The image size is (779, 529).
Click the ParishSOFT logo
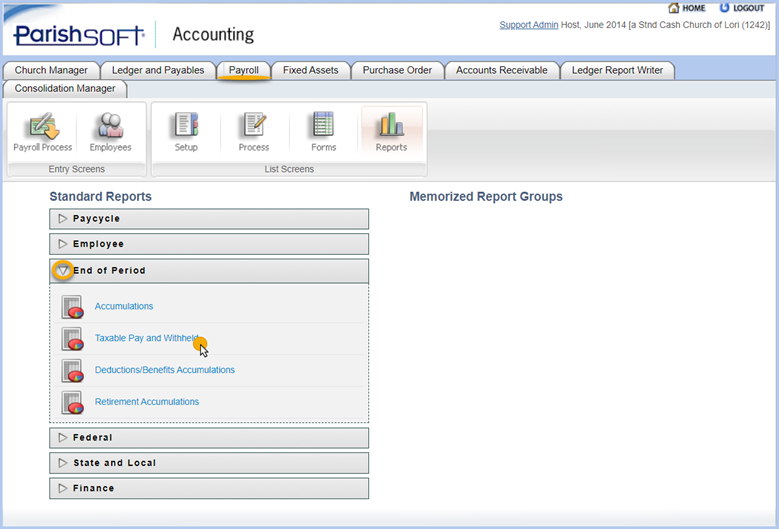79,35
